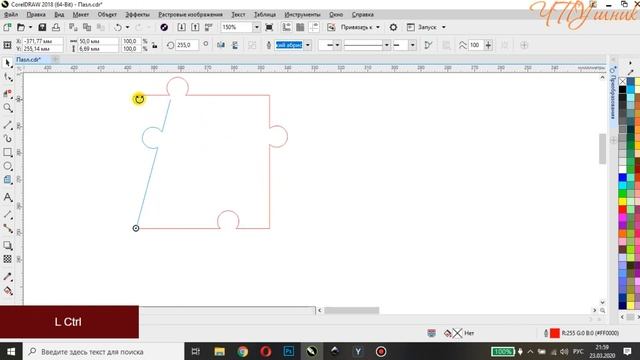Click the object width field 50,0

click(98, 41)
